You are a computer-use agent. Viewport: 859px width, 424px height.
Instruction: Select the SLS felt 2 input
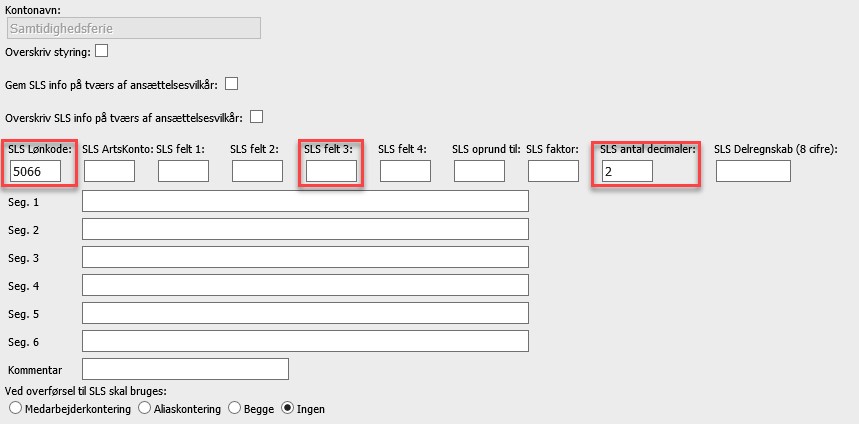coord(257,171)
